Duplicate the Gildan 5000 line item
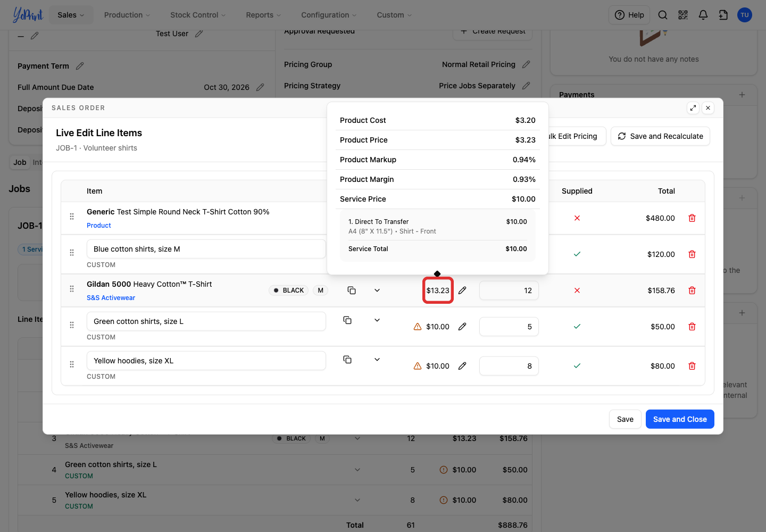 [x=352, y=290]
